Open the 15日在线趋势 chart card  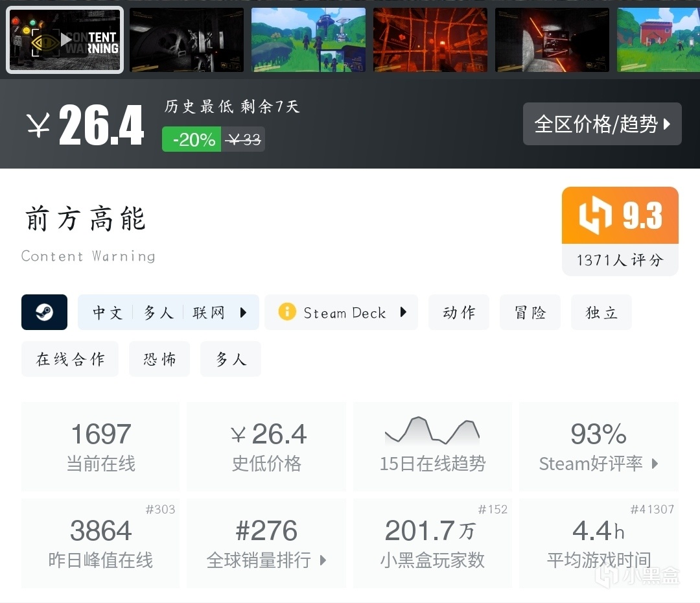tap(432, 447)
